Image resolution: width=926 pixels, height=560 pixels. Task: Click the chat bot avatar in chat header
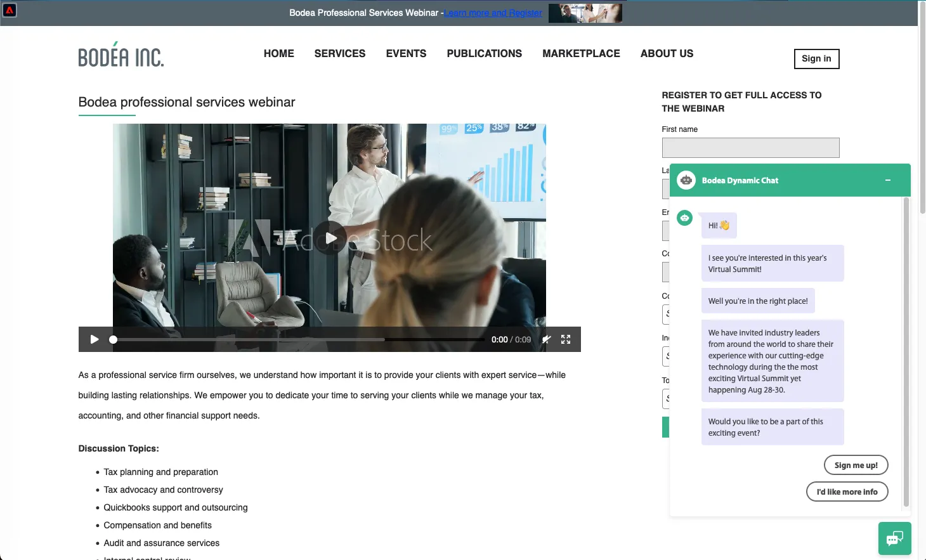686,180
